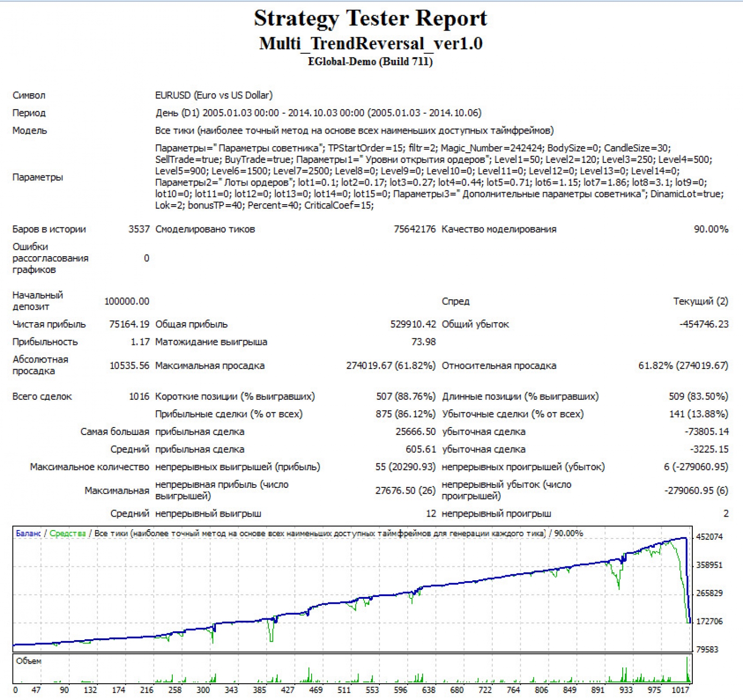Click the 1017 tick on horizontal axis

(680, 690)
